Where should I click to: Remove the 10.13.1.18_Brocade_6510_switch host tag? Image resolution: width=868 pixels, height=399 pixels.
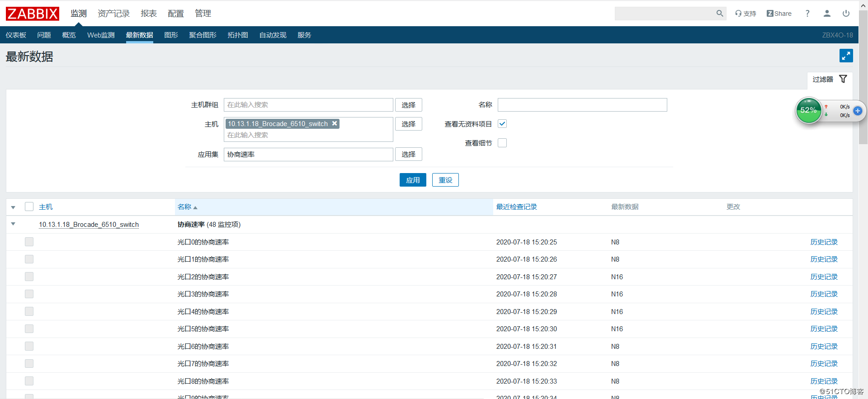pyautogui.click(x=335, y=123)
